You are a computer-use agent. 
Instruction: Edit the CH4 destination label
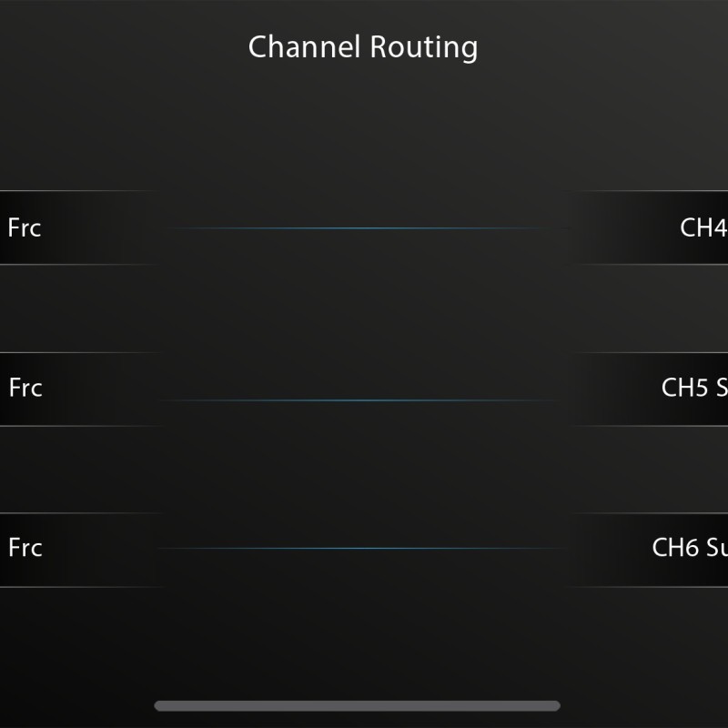tap(703, 227)
